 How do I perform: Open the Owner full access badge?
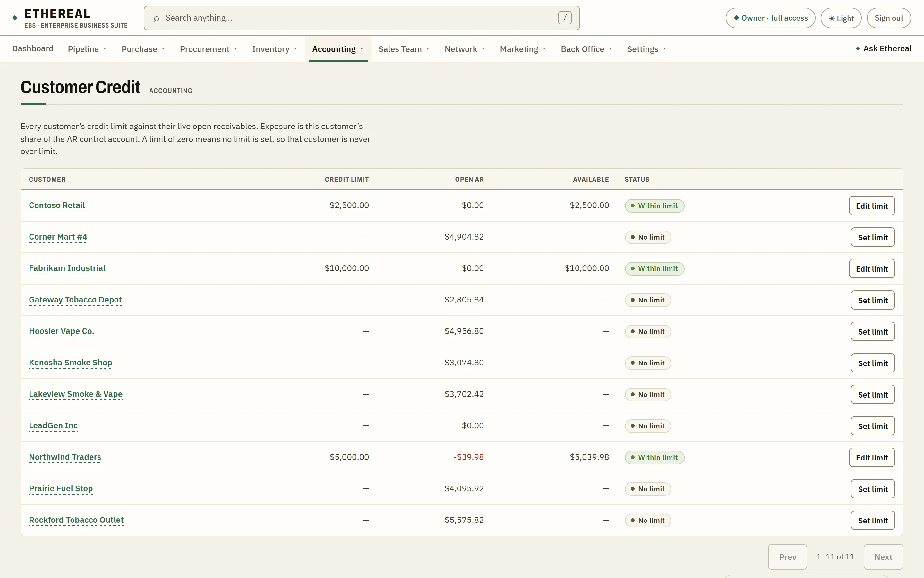coord(770,18)
